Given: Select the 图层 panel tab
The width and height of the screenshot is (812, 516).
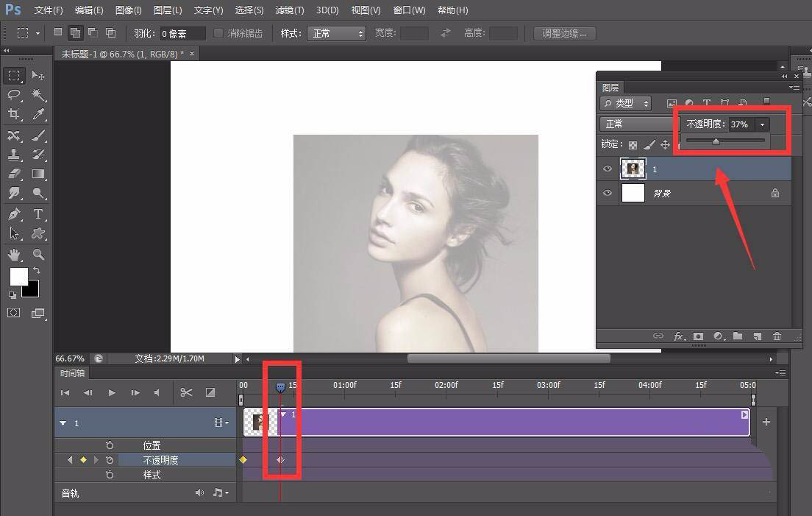Looking at the screenshot, I should point(610,88).
